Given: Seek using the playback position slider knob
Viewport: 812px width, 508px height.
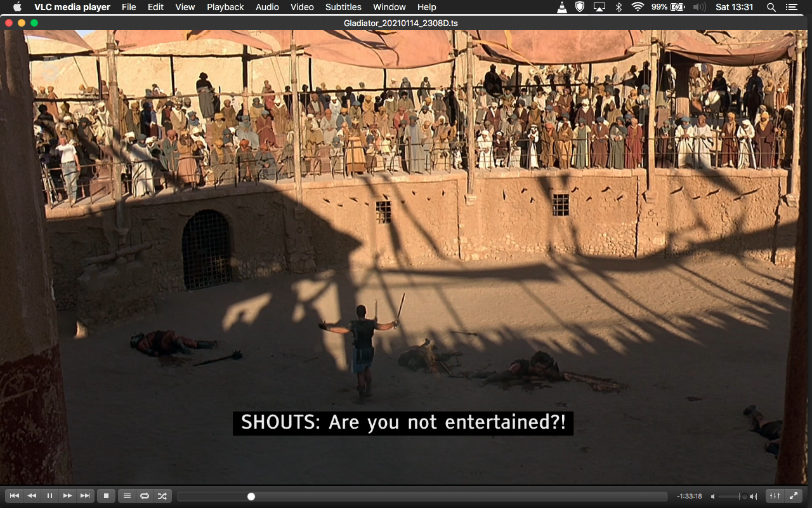Looking at the screenshot, I should tap(251, 497).
